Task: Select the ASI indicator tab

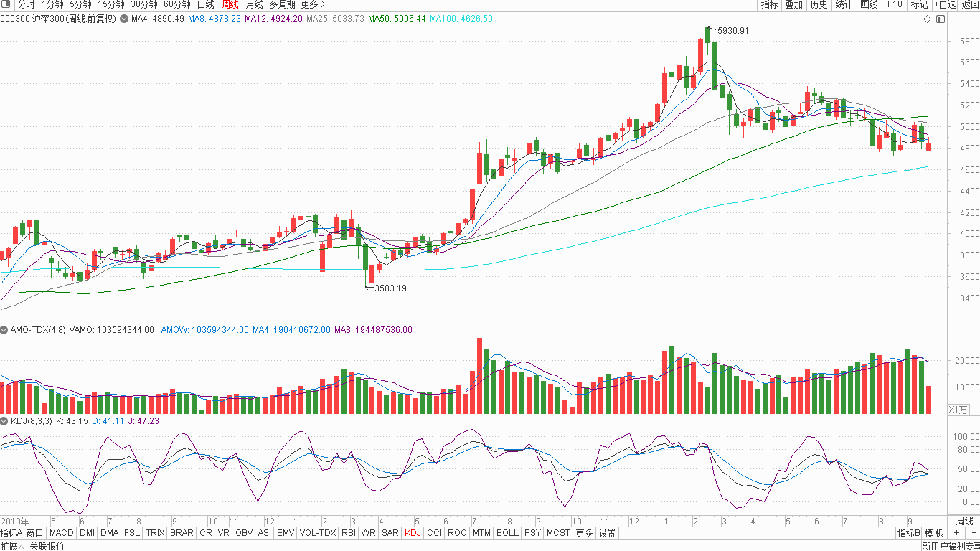Action: (x=265, y=533)
